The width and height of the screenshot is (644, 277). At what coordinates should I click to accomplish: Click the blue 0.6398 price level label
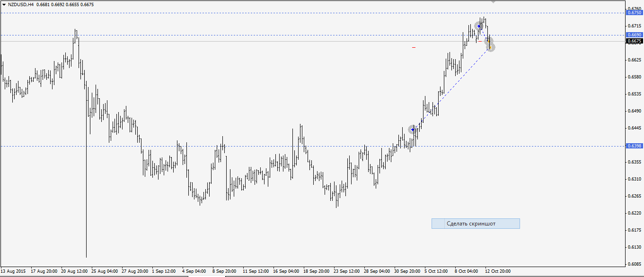point(634,146)
